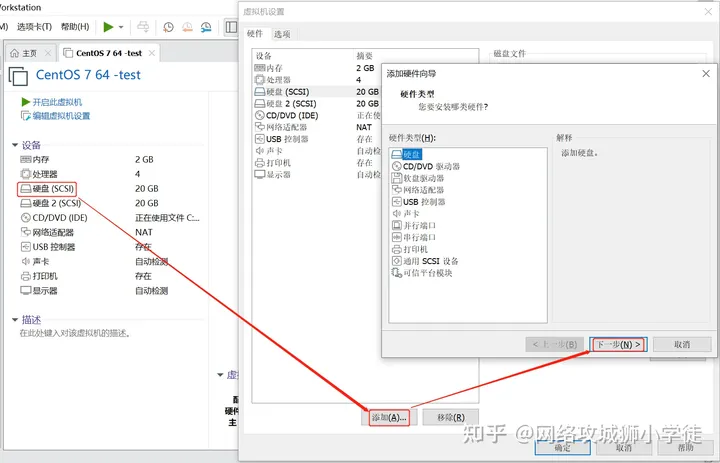Screen dimensions: 720x463
Task: Select 硬盘 in the hardware type list
Action: (x=412, y=154)
